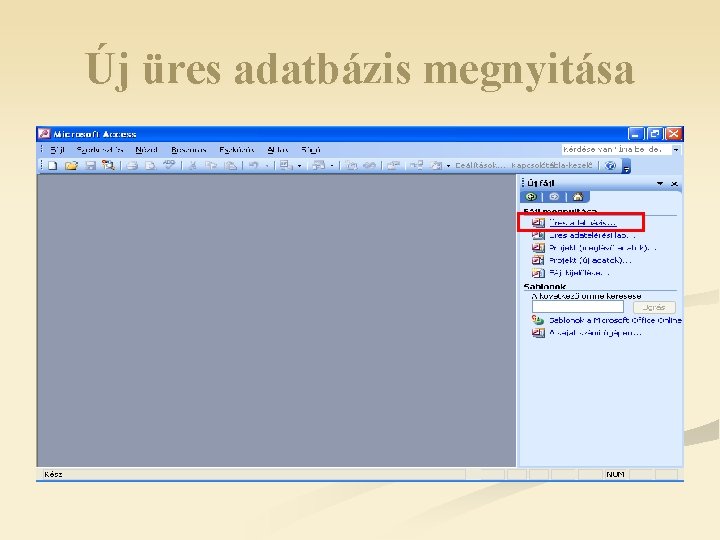Open the Undo history dropdown arrow
Viewport: 720px width, 540px height.
click(x=267, y=166)
